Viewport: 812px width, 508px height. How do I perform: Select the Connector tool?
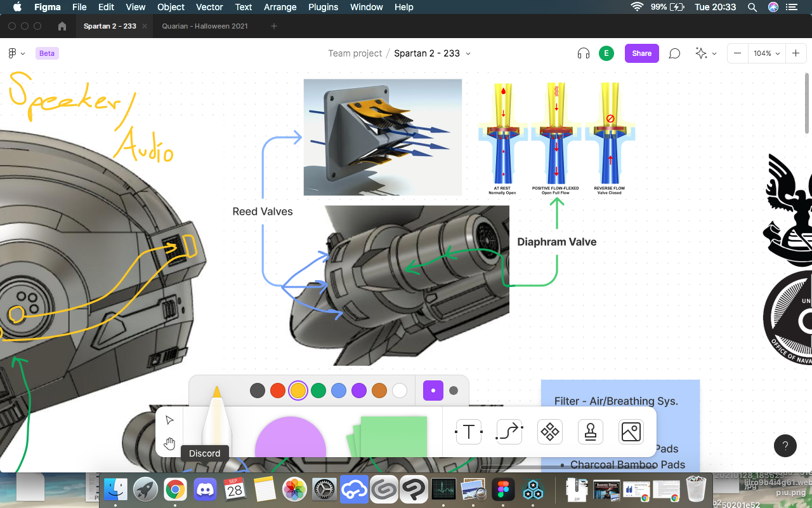pyautogui.click(x=509, y=432)
